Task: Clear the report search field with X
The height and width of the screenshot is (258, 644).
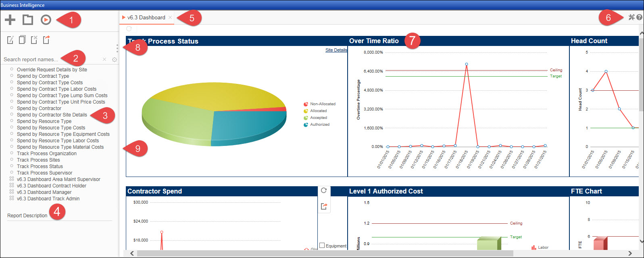Action: coord(104,59)
